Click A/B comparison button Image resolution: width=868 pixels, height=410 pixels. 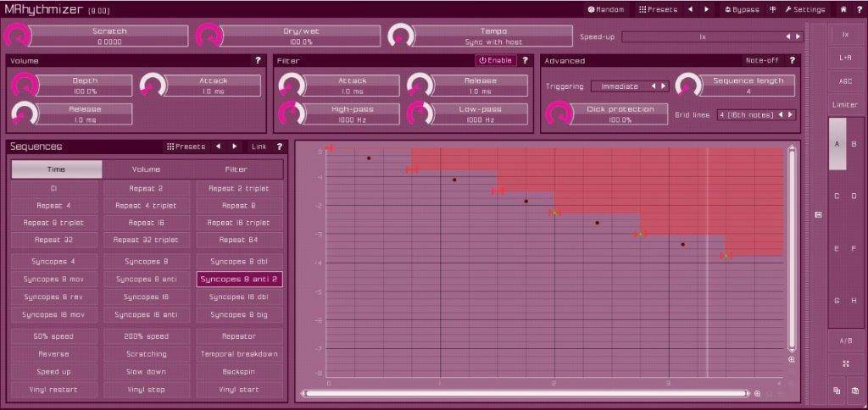coord(845,341)
